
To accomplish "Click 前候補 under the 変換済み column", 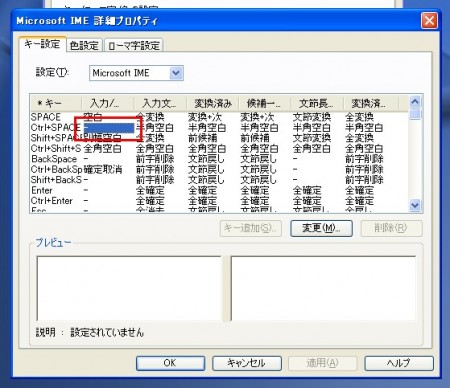I will click(203, 138).
